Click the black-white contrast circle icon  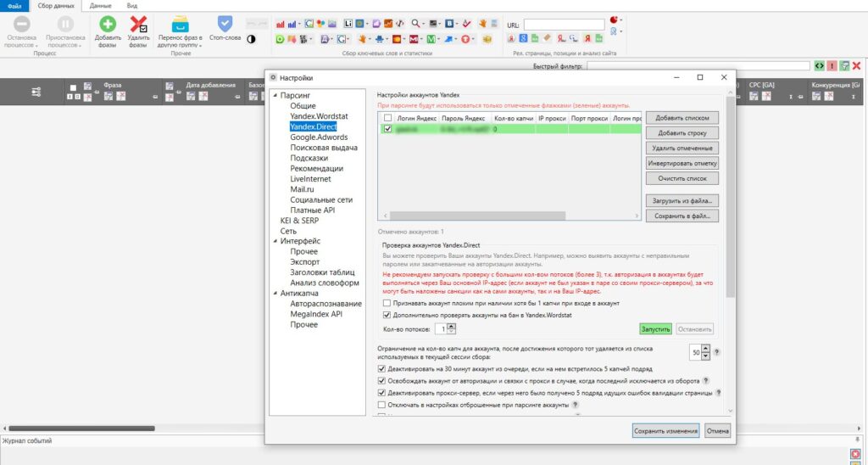click(251, 40)
